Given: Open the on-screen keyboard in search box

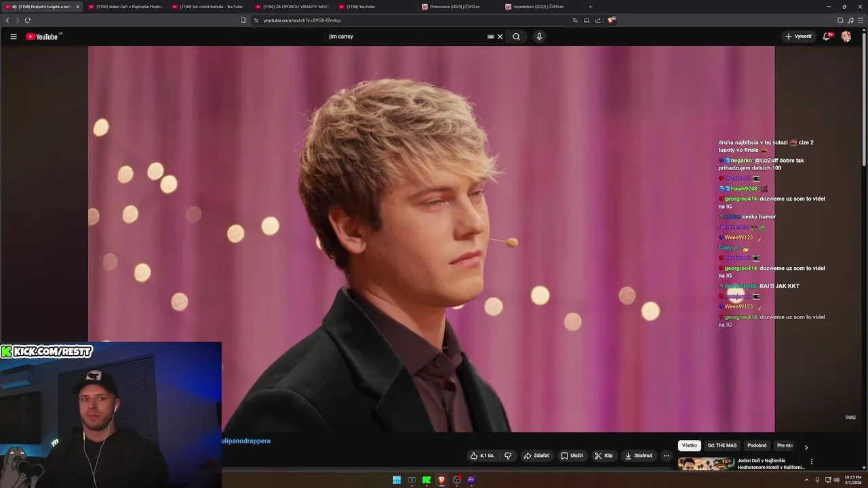Looking at the screenshot, I should 490,37.
